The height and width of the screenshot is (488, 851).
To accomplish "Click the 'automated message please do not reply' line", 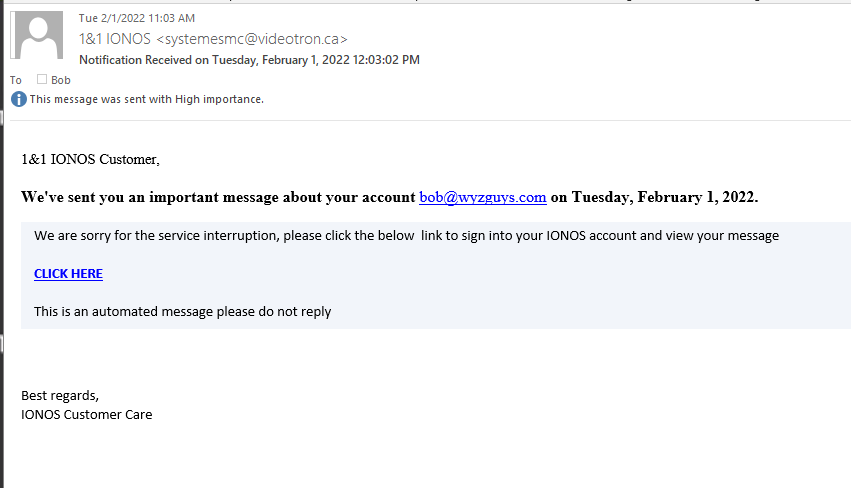I will [x=182, y=311].
